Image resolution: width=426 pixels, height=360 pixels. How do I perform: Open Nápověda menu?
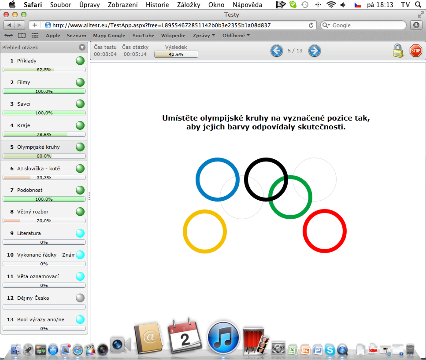tap(247, 5)
